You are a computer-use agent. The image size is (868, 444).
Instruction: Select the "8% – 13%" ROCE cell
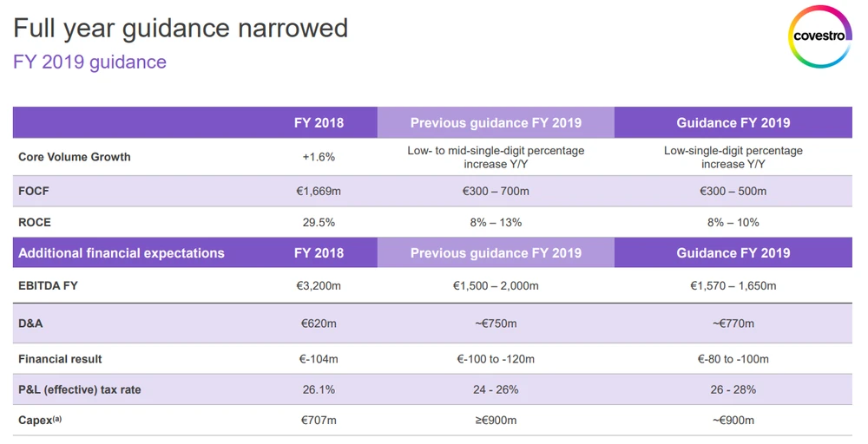496,222
